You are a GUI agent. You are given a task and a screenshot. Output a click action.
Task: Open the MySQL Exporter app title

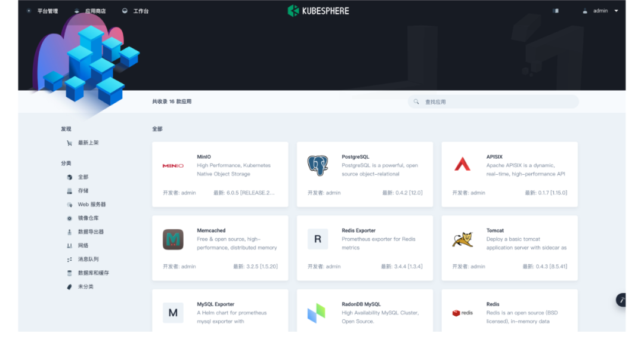point(216,304)
